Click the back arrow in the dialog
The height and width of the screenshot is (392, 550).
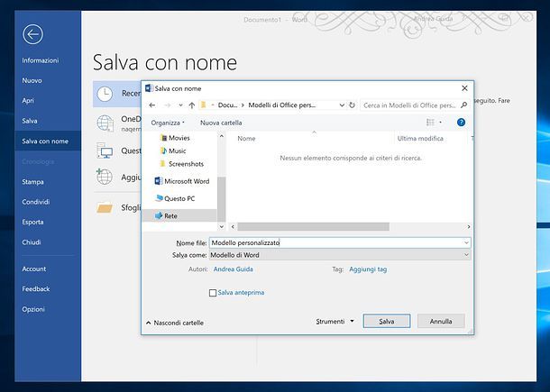point(151,105)
